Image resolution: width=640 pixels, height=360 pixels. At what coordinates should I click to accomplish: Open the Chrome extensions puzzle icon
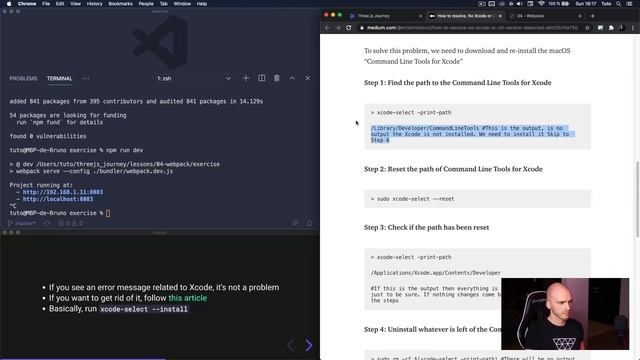(611, 28)
